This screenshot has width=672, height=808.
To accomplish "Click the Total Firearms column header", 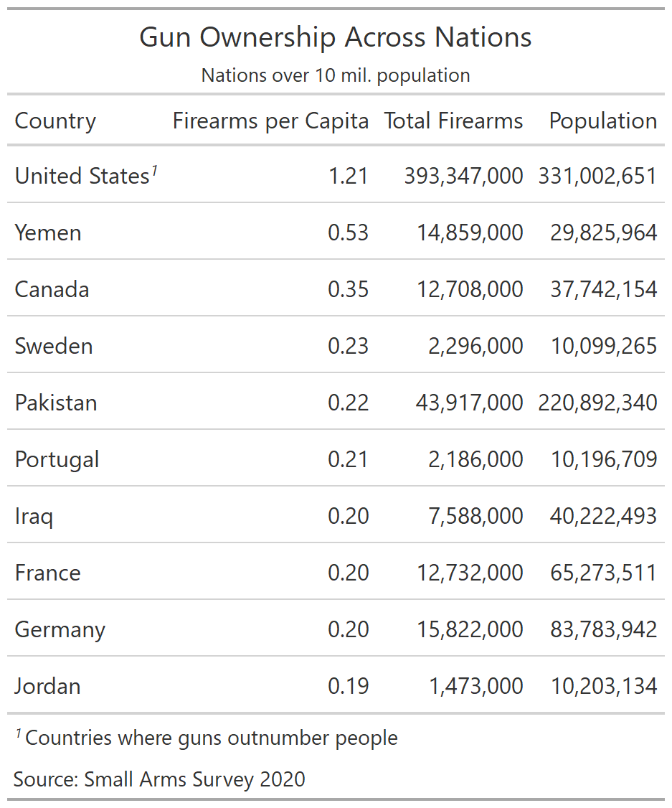I will point(453,121).
